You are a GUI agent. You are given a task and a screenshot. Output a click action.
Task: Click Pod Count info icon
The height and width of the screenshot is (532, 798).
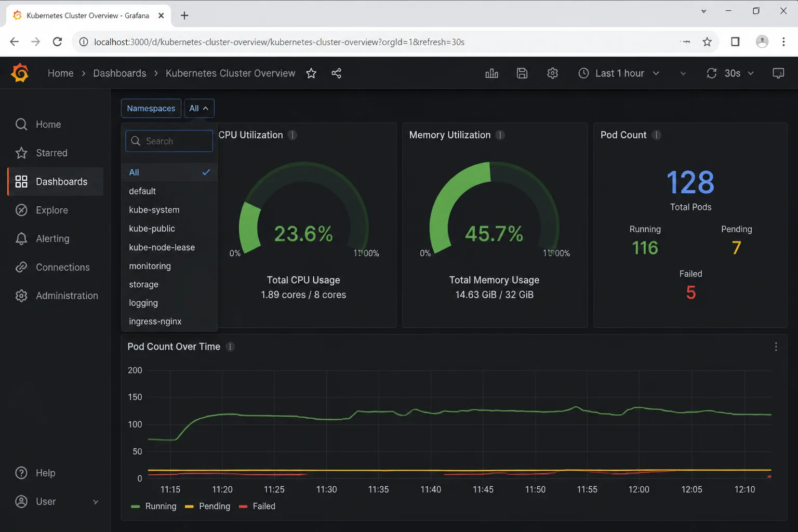coord(657,135)
